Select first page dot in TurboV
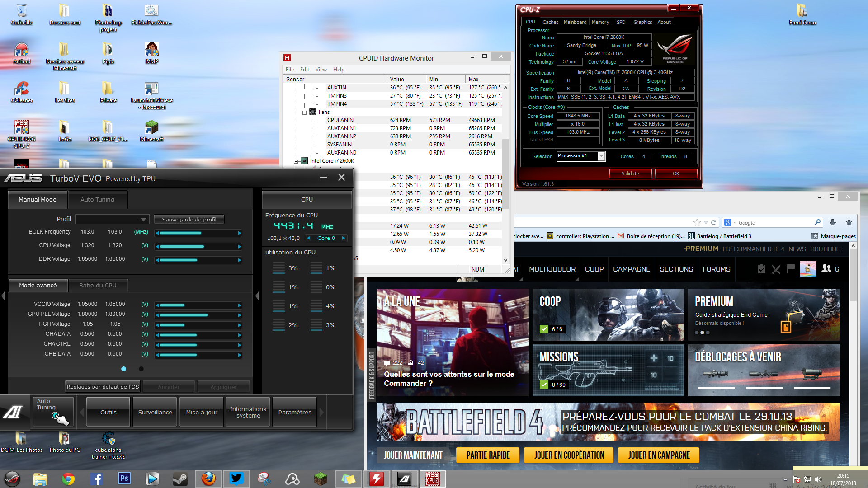Viewport: 868px width, 488px height. pyautogui.click(x=123, y=369)
